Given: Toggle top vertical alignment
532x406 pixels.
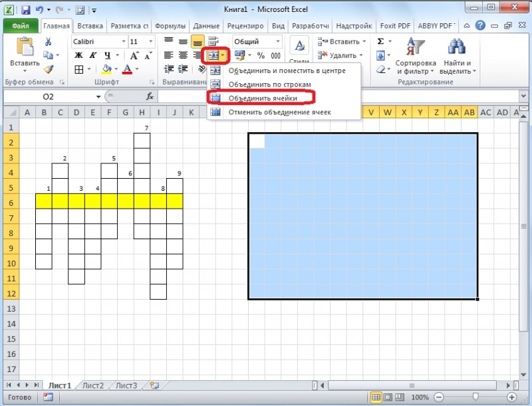Looking at the screenshot, I should [169, 41].
